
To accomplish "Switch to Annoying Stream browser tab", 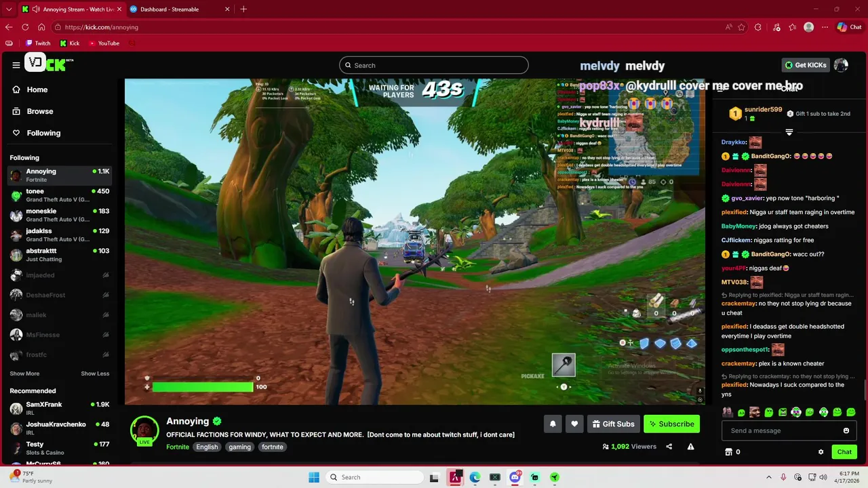I will 71,9.
